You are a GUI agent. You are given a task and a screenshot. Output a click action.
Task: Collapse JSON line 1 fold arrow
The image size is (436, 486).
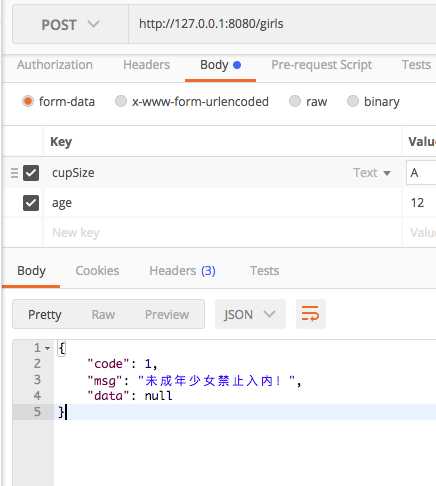click(48, 348)
